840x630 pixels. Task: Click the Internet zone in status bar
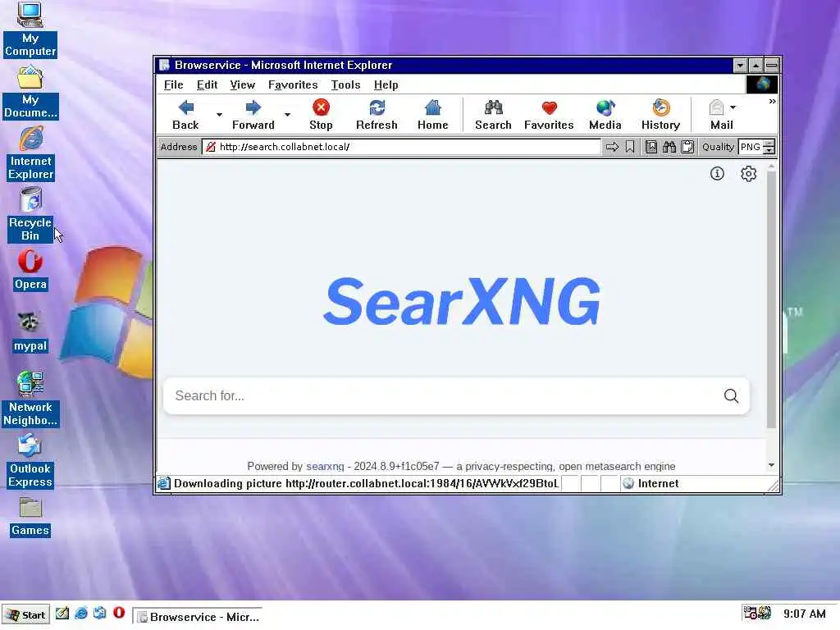pyautogui.click(x=651, y=484)
